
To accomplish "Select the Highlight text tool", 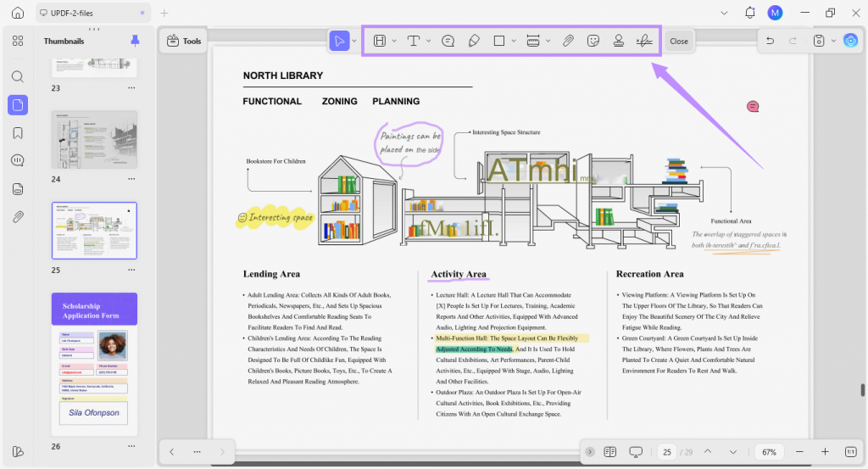I will click(x=379, y=41).
